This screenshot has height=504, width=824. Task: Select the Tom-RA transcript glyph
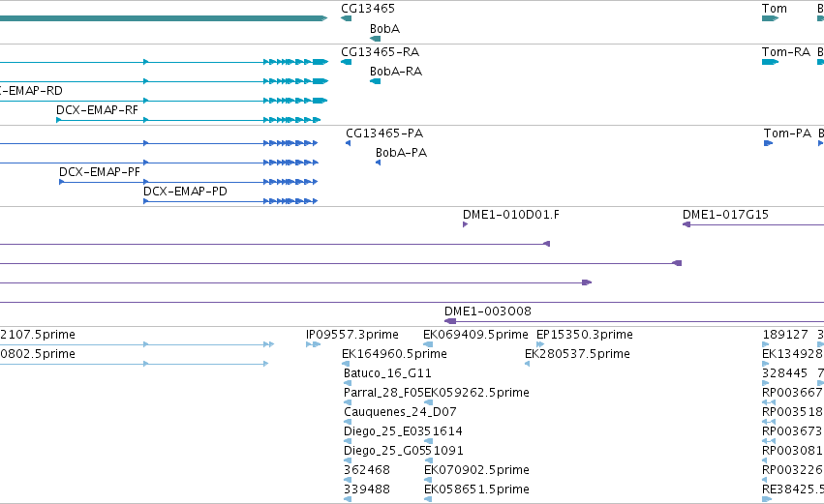770,62
